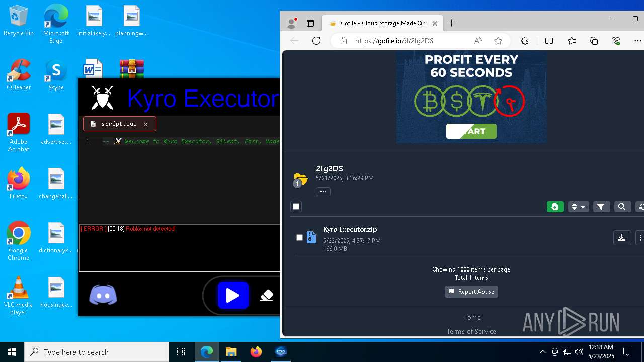Open the Edge profile icon
Screen dimensions: 644x362
click(291, 23)
